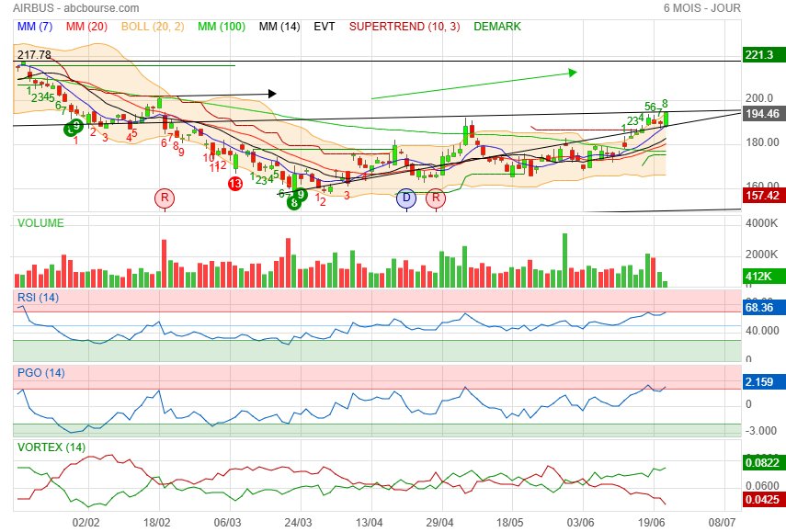Click the VORTEX (14) panel label
Screen dimensions: 786x532
point(51,447)
